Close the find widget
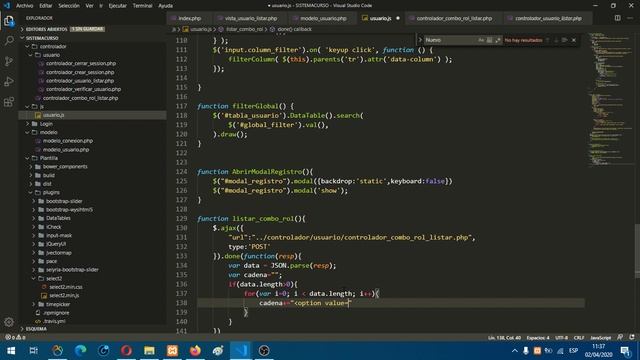 [x=573, y=40]
